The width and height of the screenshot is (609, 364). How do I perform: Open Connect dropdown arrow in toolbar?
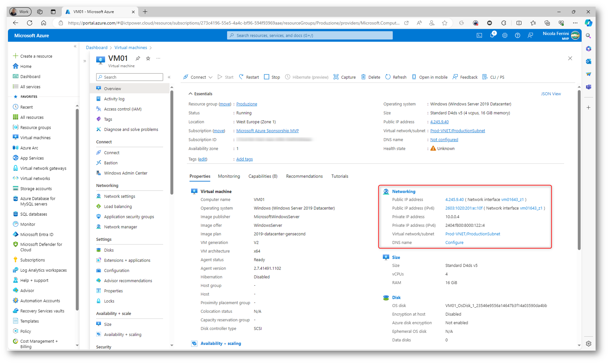click(210, 77)
